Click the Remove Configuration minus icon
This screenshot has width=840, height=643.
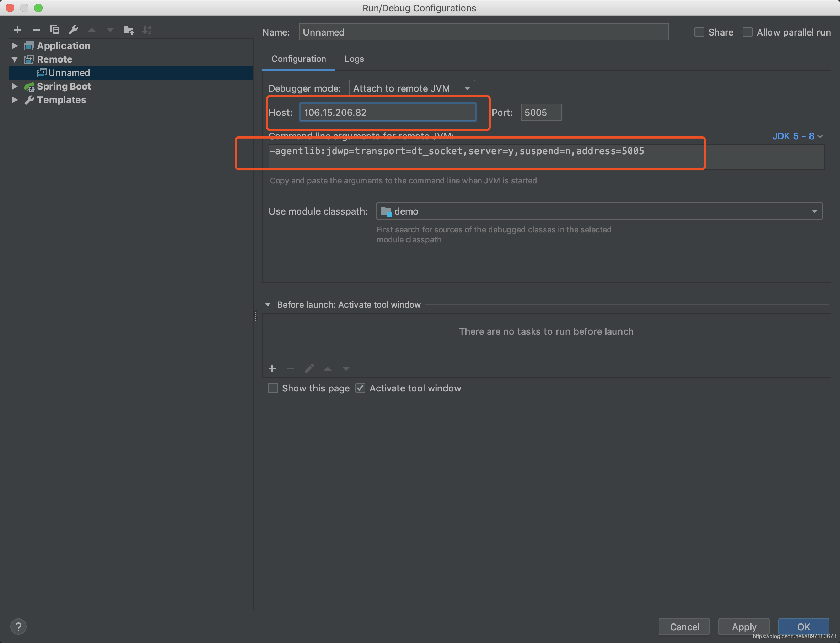coord(36,30)
